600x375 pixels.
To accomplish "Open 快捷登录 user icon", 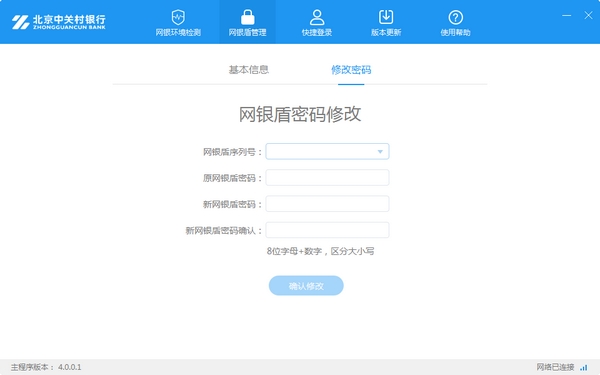I will coord(317,17).
